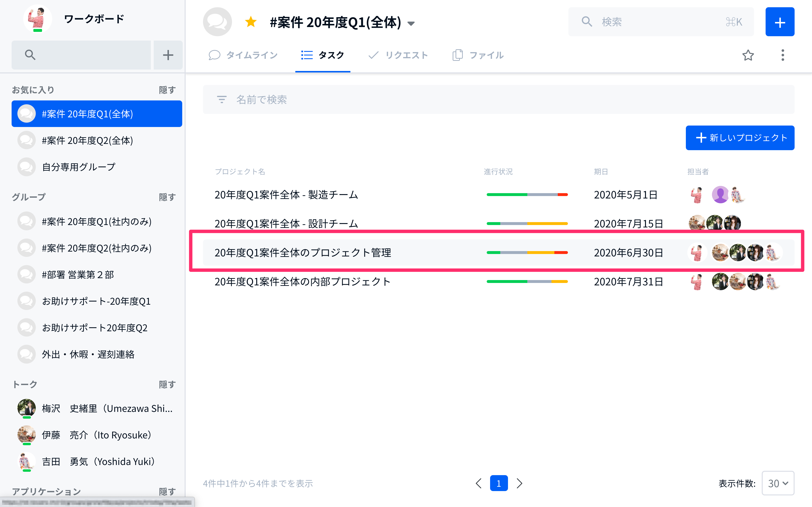Hide the お気に入り section
The width and height of the screenshot is (812, 507).
point(167,90)
